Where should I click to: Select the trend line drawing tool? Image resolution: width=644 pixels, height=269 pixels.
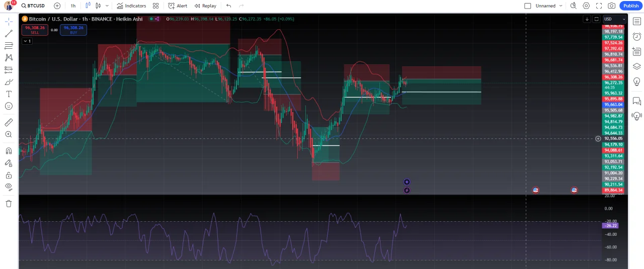[x=9, y=34]
